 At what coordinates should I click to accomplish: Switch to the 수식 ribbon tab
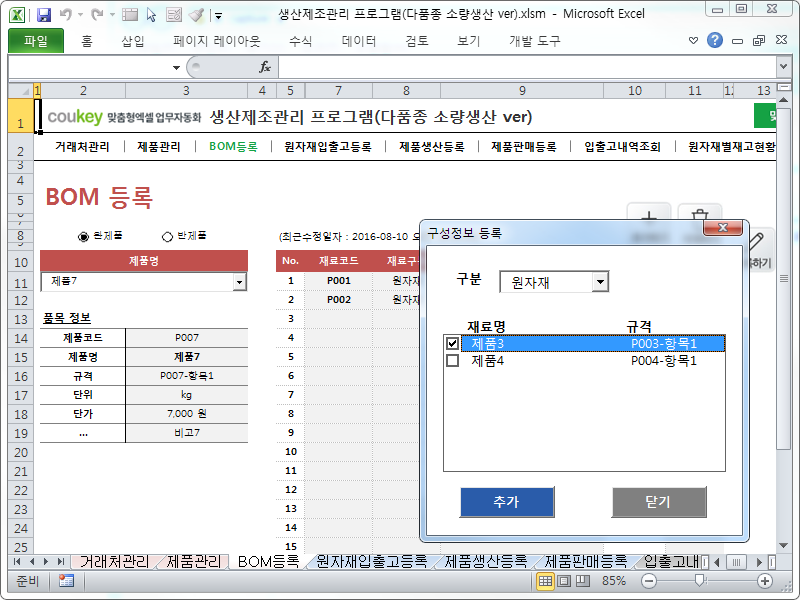click(x=301, y=41)
